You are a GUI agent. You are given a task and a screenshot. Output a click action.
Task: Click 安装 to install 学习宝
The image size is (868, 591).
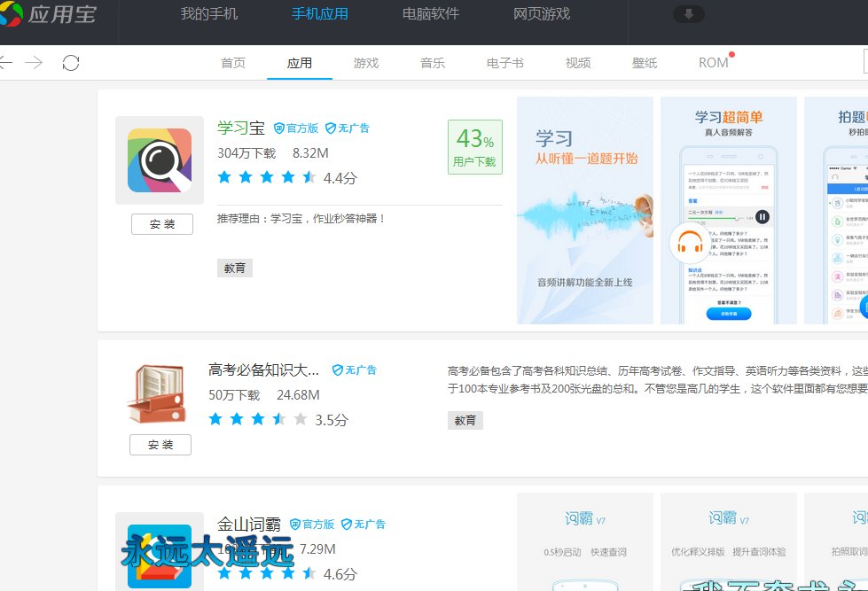pos(161,224)
